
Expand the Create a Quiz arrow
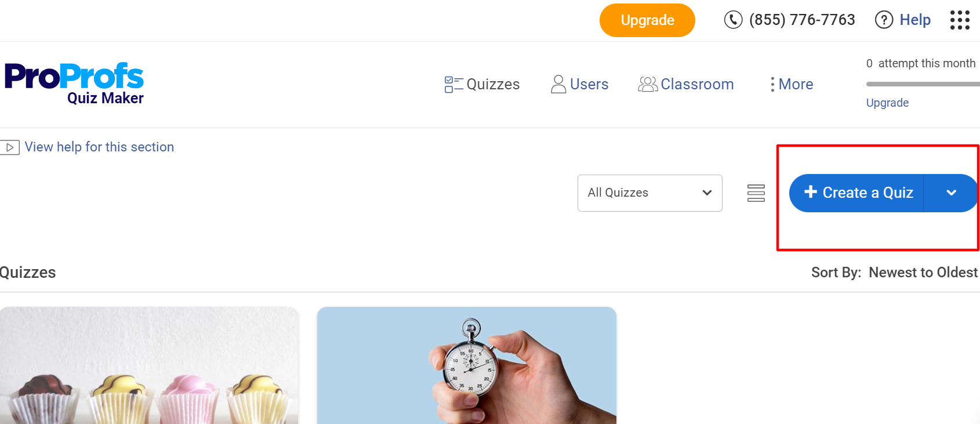tap(951, 193)
